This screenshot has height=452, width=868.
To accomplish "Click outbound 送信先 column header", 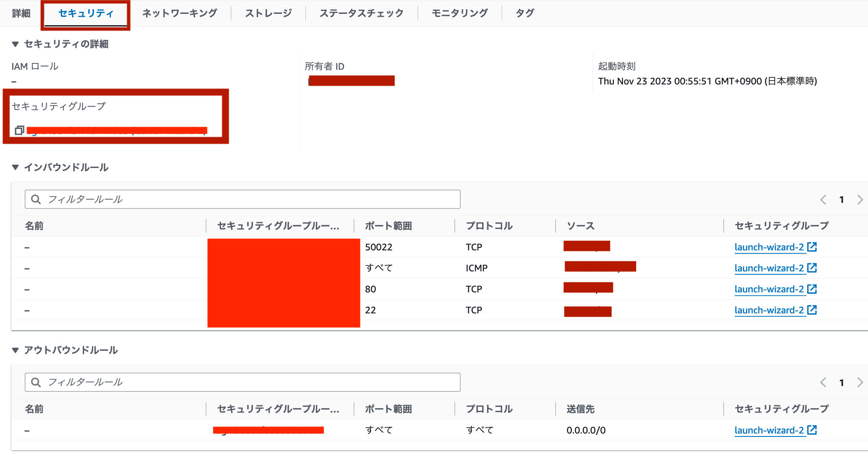I will pos(581,409).
